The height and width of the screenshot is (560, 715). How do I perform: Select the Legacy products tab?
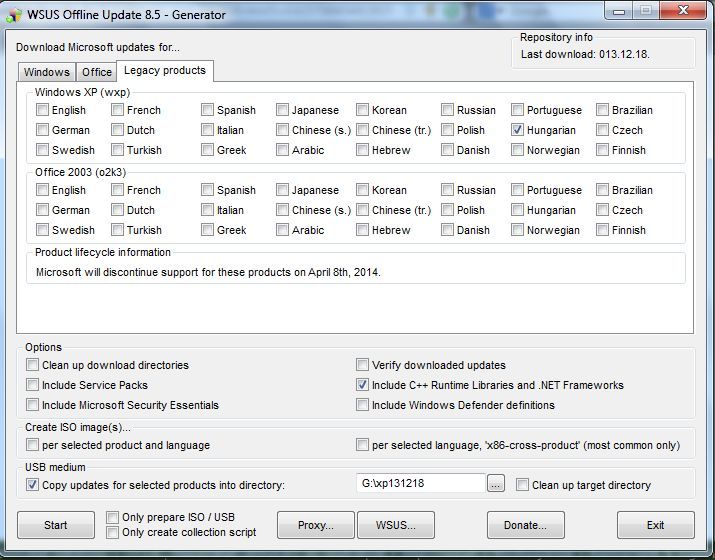point(165,71)
